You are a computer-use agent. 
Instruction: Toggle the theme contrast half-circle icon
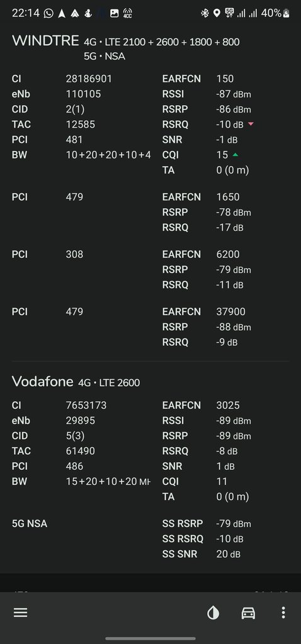coord(213,613)
